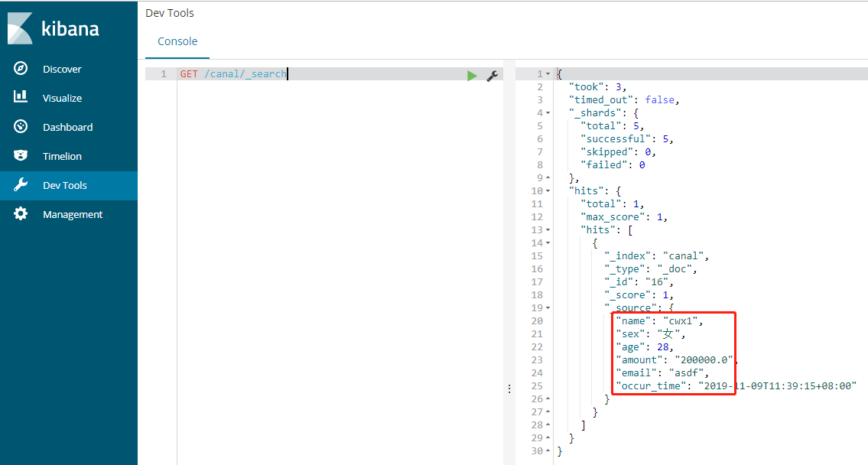Run the request with green play button
Screen dimensions: 868x465
pyautogui.click(x=472, y=75)
